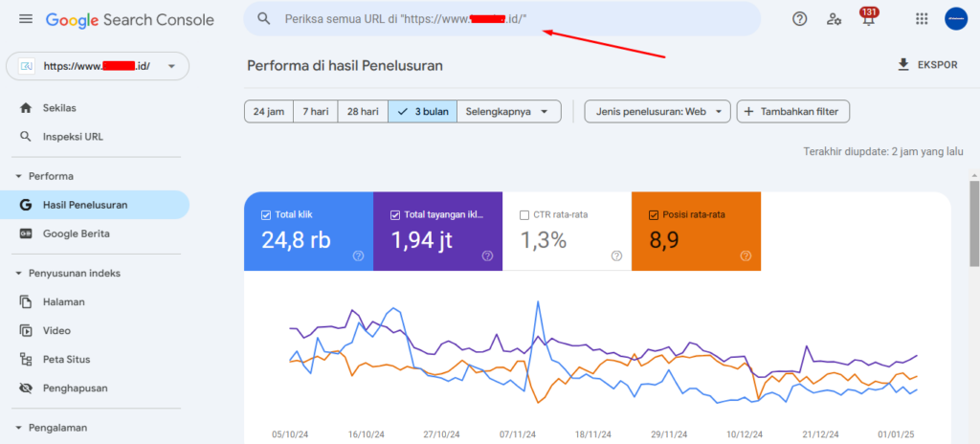Click the orange Posisi rata-rata 8,9 card

coord(697,232)
